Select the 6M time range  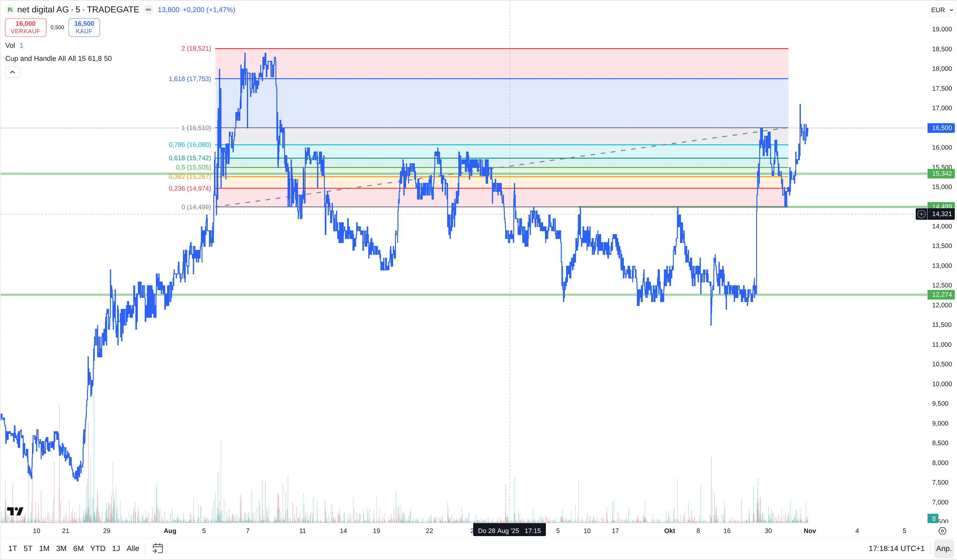78,548
